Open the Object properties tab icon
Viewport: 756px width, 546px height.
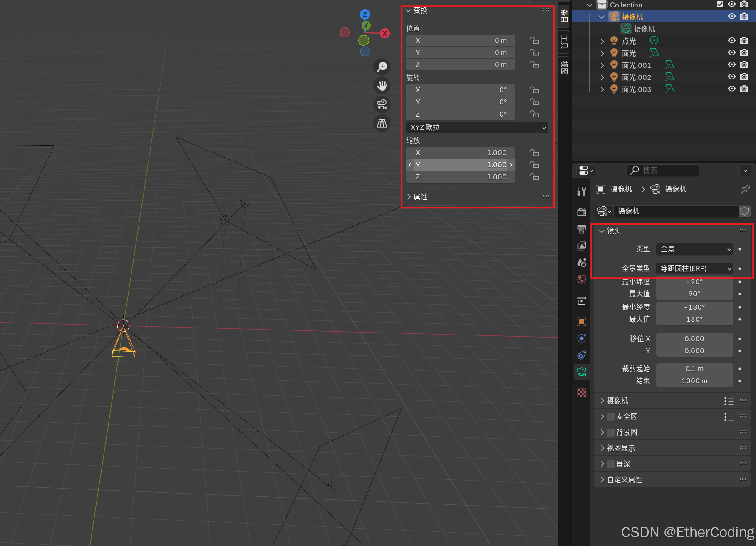pyautogui.click(x=582, y=322)
